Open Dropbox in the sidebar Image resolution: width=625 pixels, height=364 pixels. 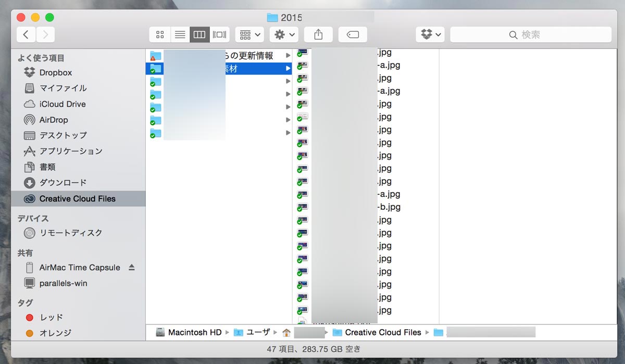click(x=78, y=72)
